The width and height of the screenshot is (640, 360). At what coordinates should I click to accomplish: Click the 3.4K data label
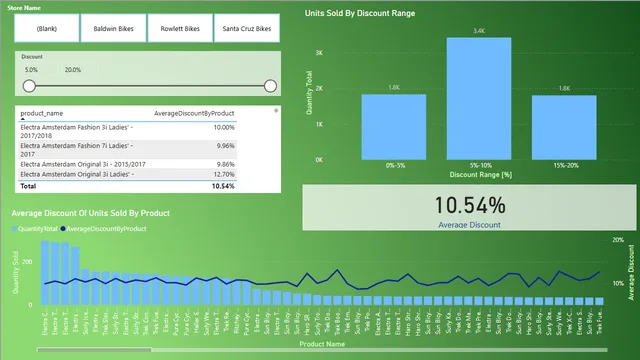[x=479, y=31]
